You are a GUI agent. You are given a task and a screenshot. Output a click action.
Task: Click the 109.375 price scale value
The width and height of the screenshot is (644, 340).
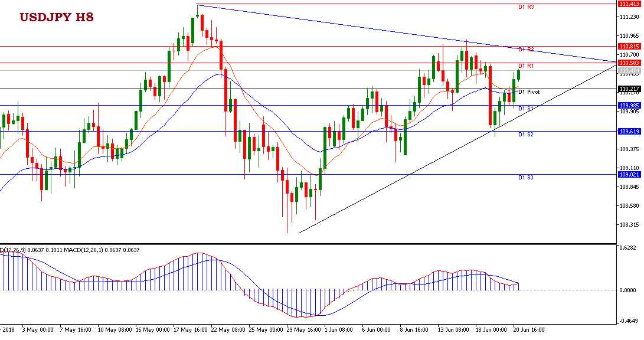click(629, 149)
